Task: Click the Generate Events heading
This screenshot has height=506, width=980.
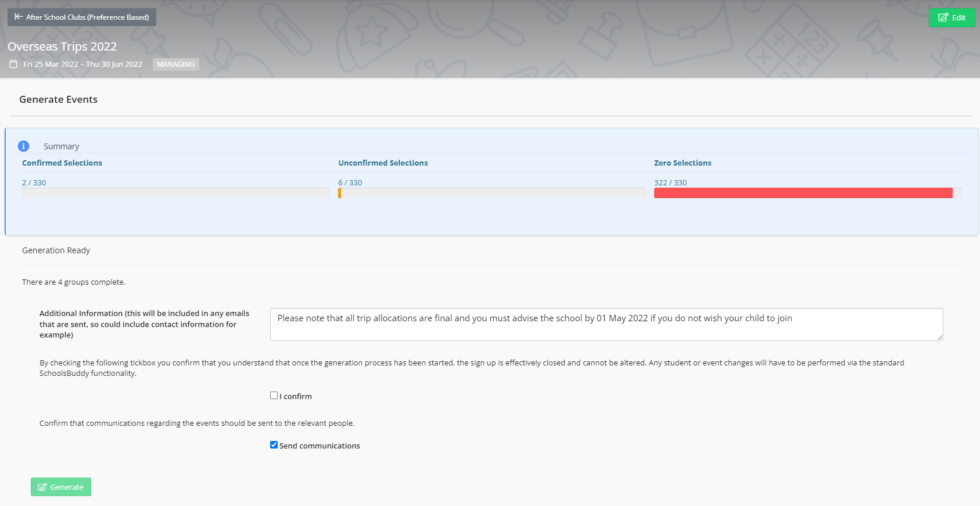Action: click(x=58, y=99)
